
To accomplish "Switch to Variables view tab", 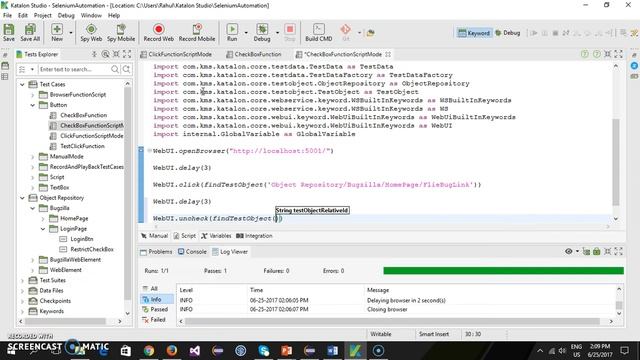I will coord(216,236).
